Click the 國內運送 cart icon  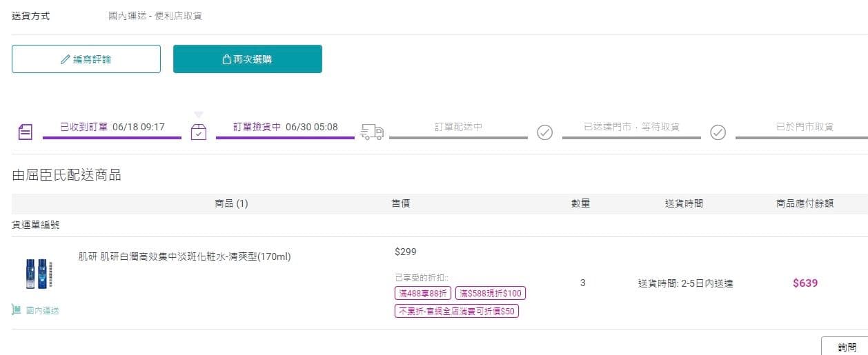(x=17, y=310)
